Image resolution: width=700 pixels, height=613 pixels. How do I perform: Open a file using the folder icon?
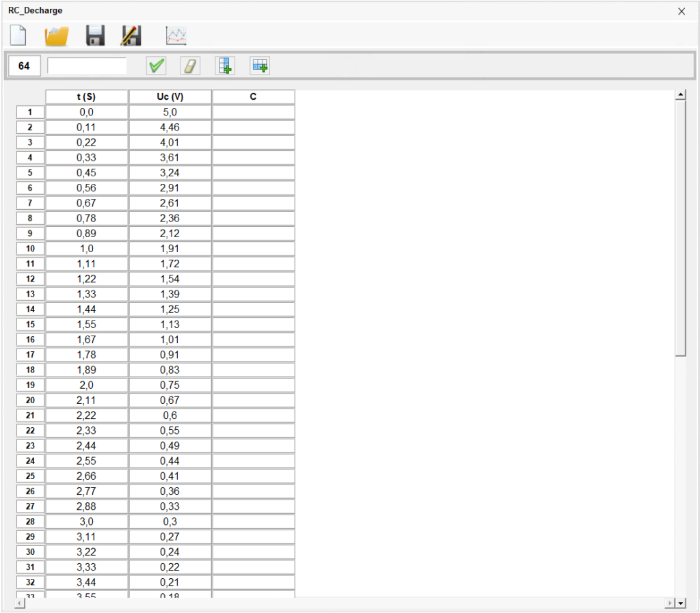[x=57, y=36]
